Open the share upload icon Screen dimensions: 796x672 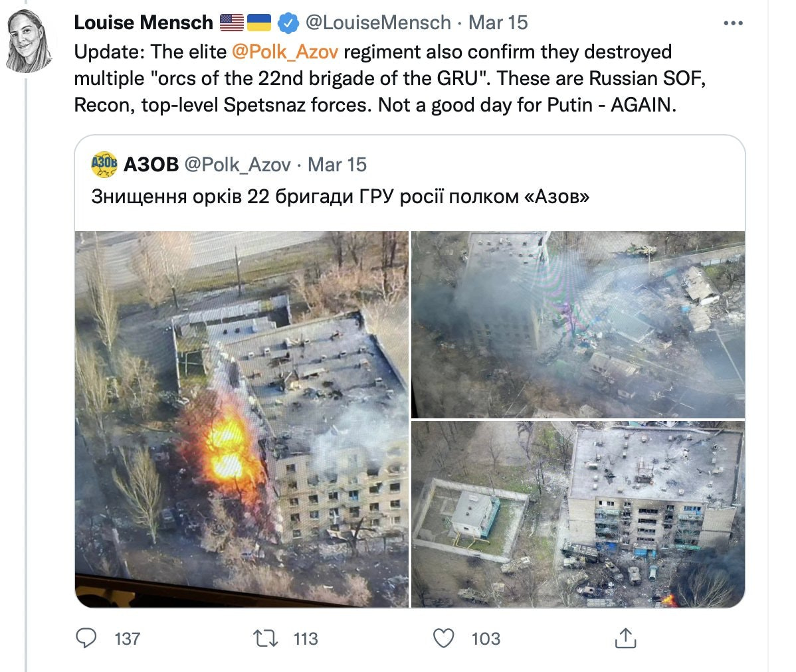tap(625, 638)
